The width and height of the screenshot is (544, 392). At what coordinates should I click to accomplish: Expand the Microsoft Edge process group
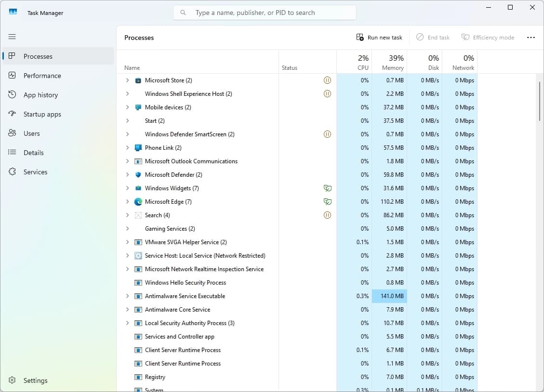(127, 202)
